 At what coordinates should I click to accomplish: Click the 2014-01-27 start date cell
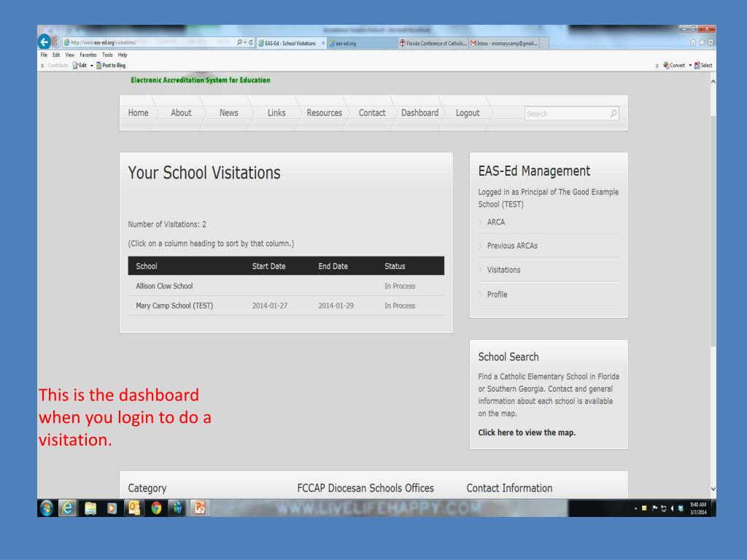[x=270, y=306]
